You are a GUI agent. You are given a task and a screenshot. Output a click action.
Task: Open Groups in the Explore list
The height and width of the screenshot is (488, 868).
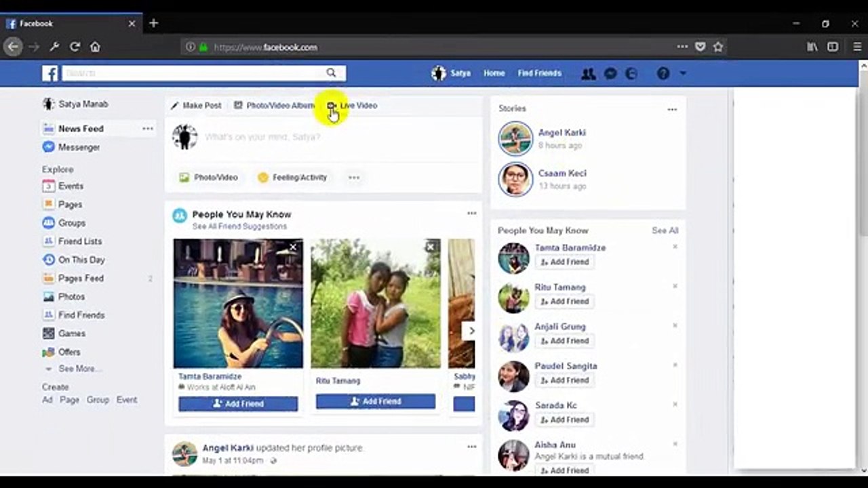64,222
